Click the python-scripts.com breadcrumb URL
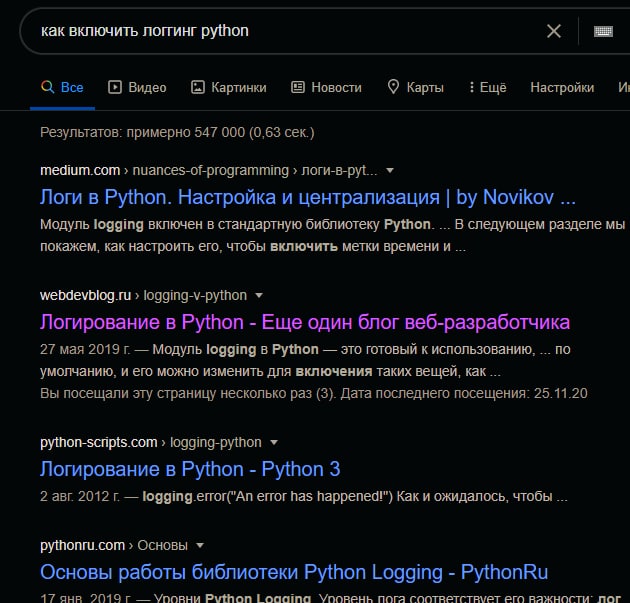 (151, 442)
